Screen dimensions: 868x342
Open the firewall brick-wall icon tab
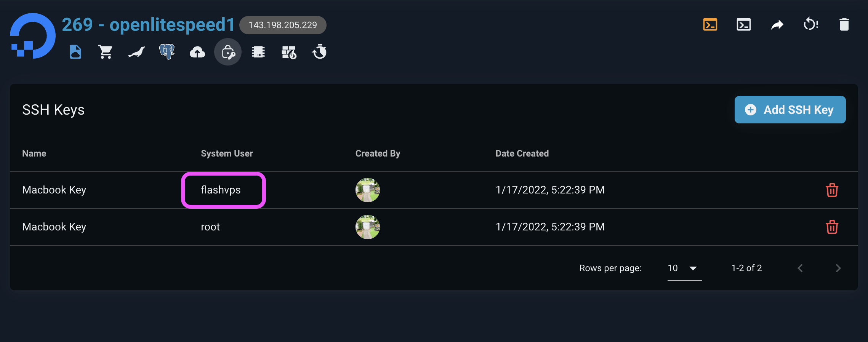coord(289,52)
